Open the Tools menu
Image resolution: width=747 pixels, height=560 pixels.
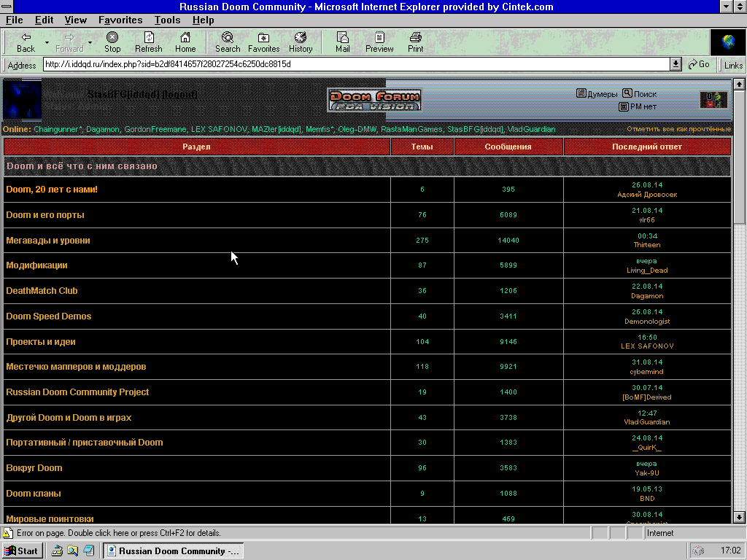tap(167, 20)
